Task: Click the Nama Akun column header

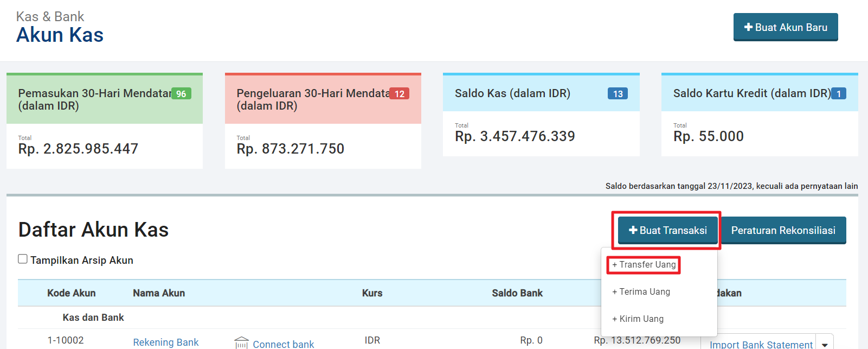Action: tap(159, 293)
